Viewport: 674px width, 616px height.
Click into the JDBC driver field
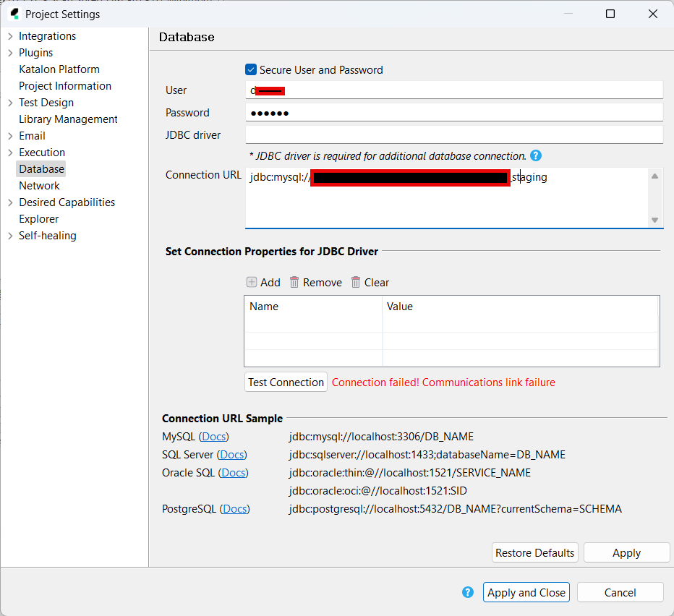tap(454, 135)
